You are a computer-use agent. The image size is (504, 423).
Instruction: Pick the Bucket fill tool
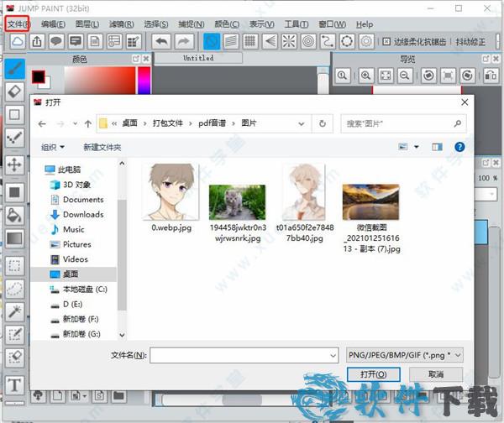14,216
